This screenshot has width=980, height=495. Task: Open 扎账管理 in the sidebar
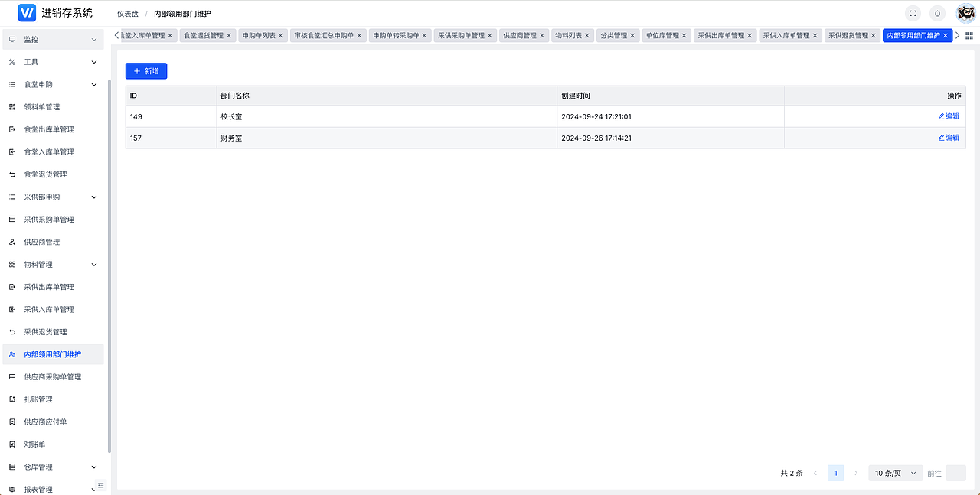pos(52,399)
